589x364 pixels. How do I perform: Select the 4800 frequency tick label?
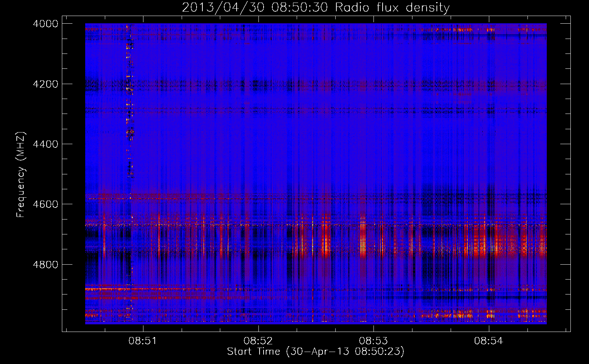coord(46,265)
